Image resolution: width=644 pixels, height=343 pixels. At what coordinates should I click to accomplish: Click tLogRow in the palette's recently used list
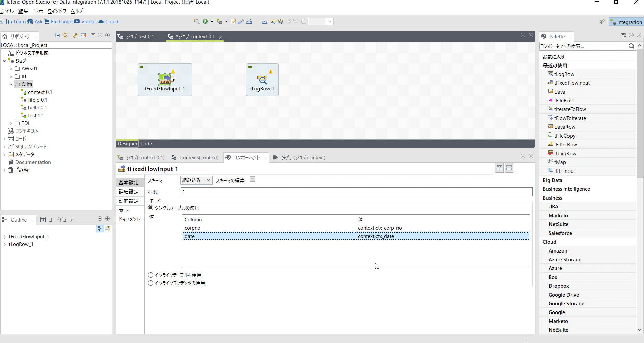pos(564,74)
